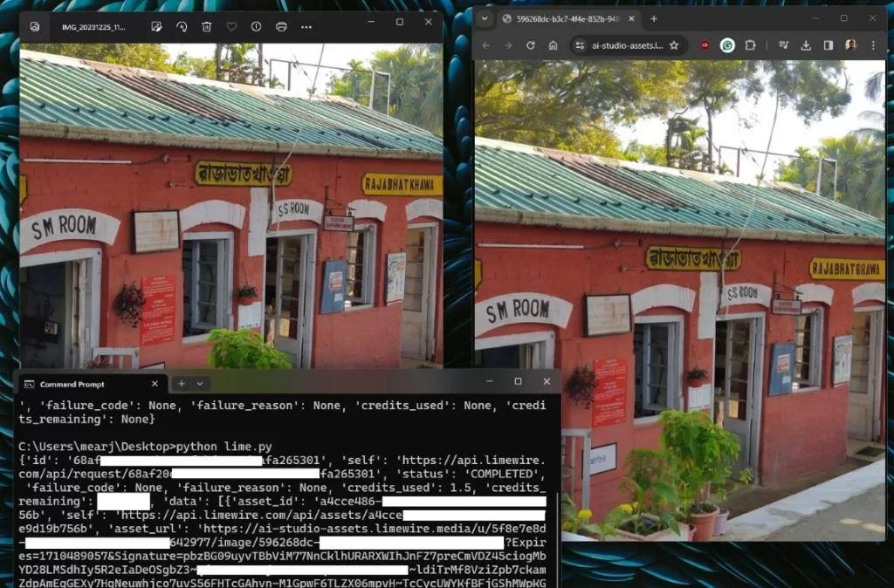Expand the Chrome tab search chevron
Viewport: 894px width, 588px height.
click(x=485, y=18)
